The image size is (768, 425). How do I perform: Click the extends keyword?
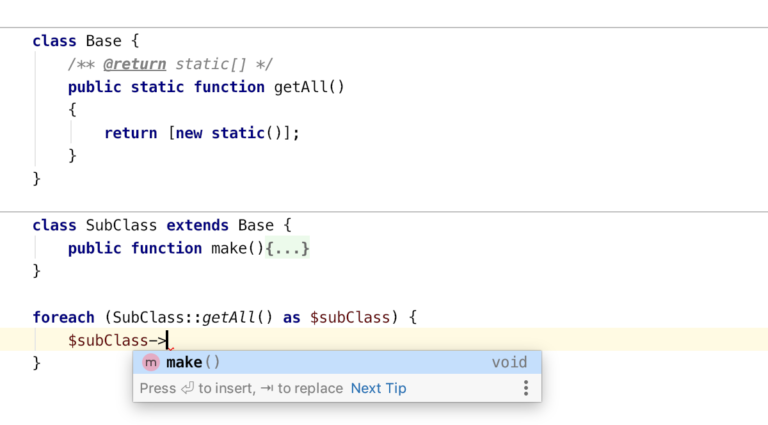(x=198, y=225)
